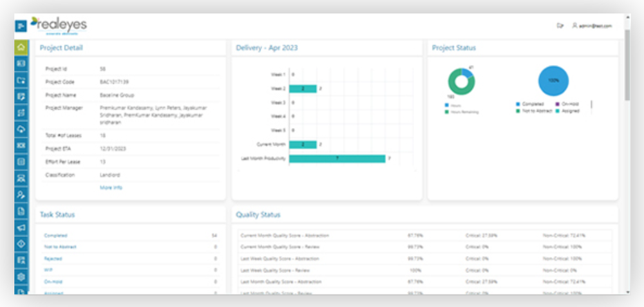This screenshot has width=644, height=307.
Task: Click the folder sidebar icon below ID card icon
Action: [x=21, y=80]
